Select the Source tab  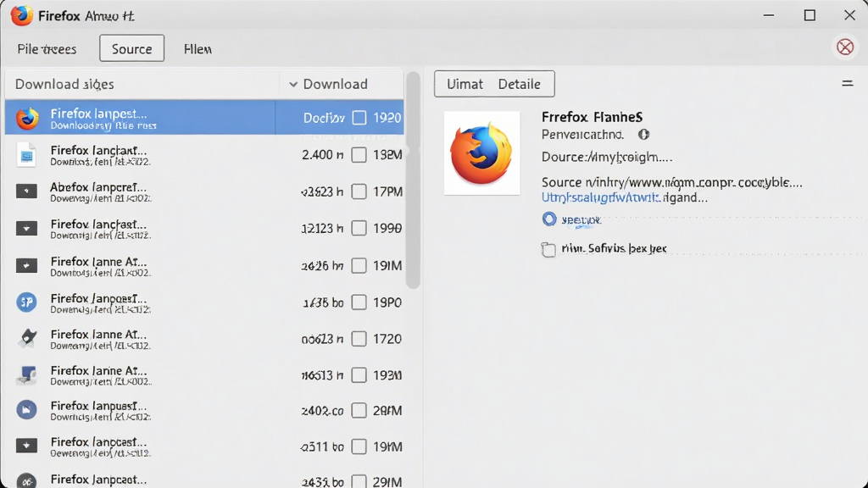coord(131,48)
